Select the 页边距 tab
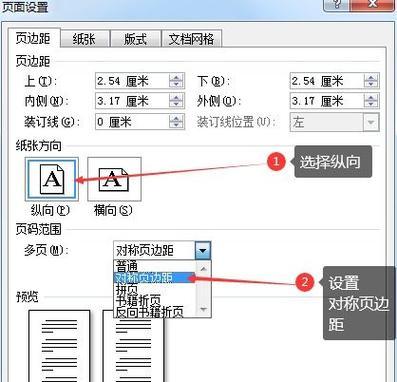This screenshot has width=397, height=382. coord(33,38)
